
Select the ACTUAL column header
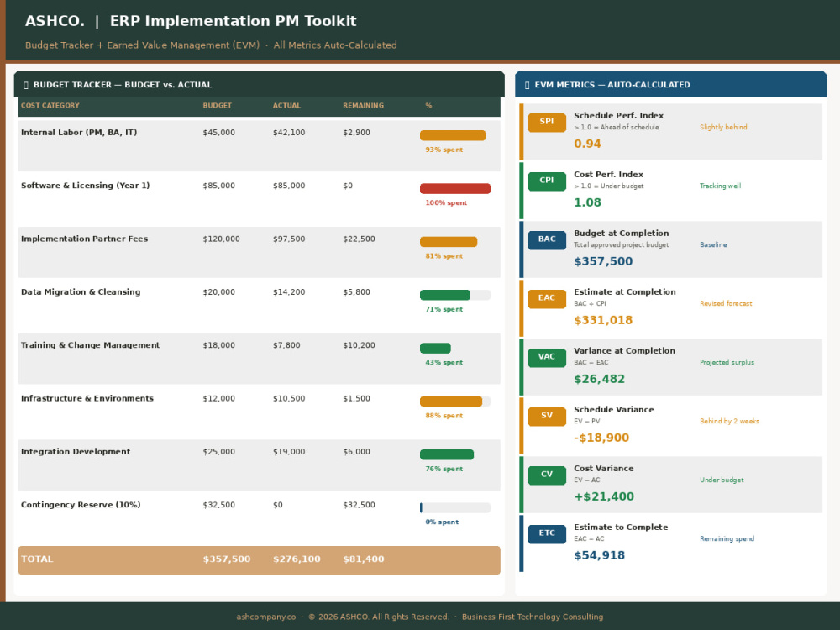(x=286, y=106)
